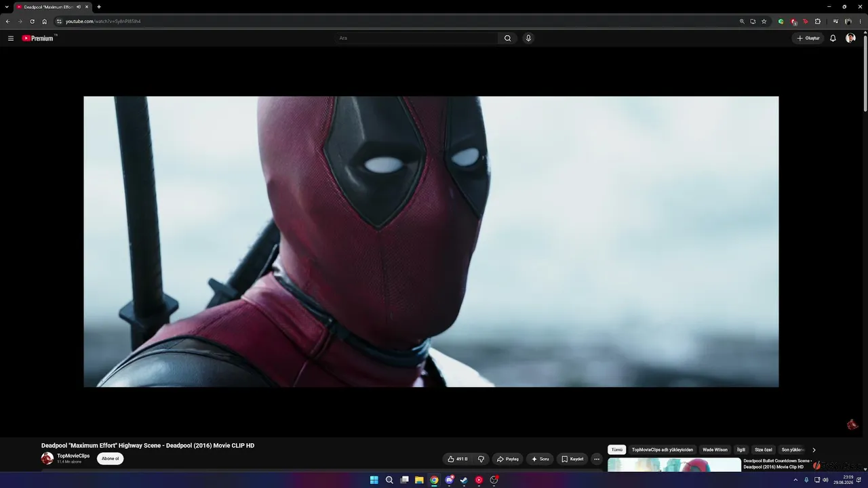Open the YouTube notifications bell
This screenshot has height=488, width=868.
(833, 38)
